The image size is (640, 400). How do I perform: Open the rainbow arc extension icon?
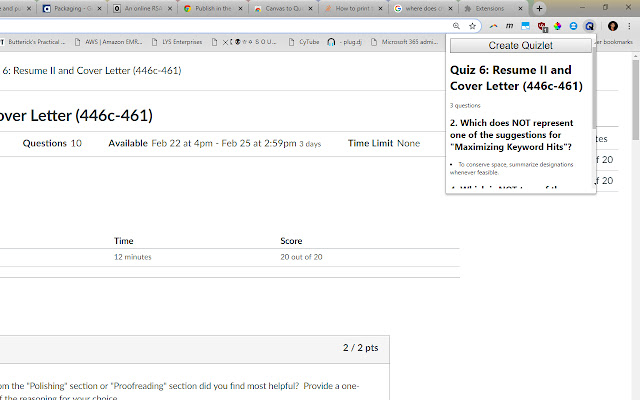(x=493, y=26)
